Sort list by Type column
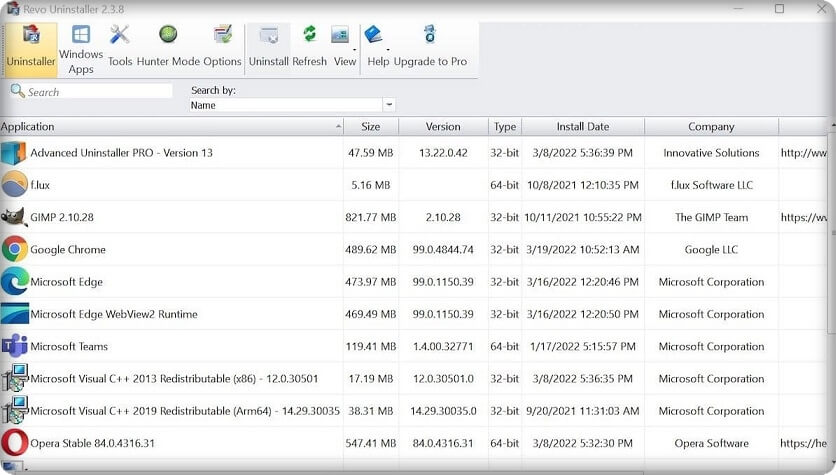This screenshot has width=836, height=475. (x=504, y=127)
